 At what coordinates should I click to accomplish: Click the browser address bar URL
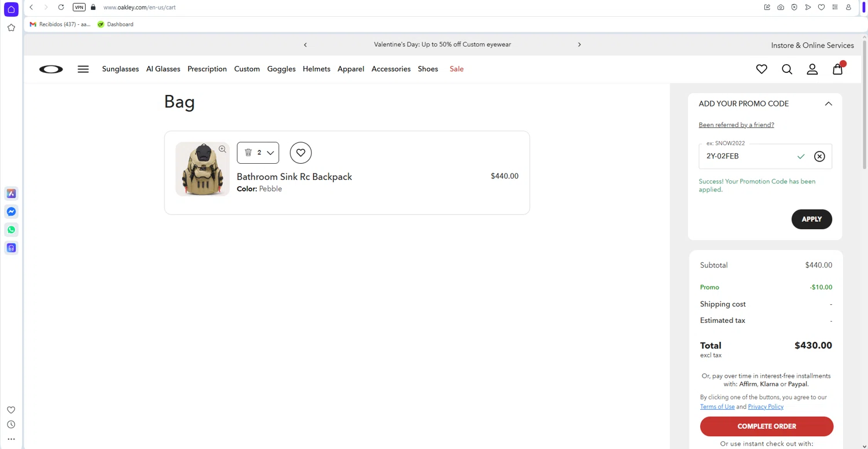coord(139,7)
